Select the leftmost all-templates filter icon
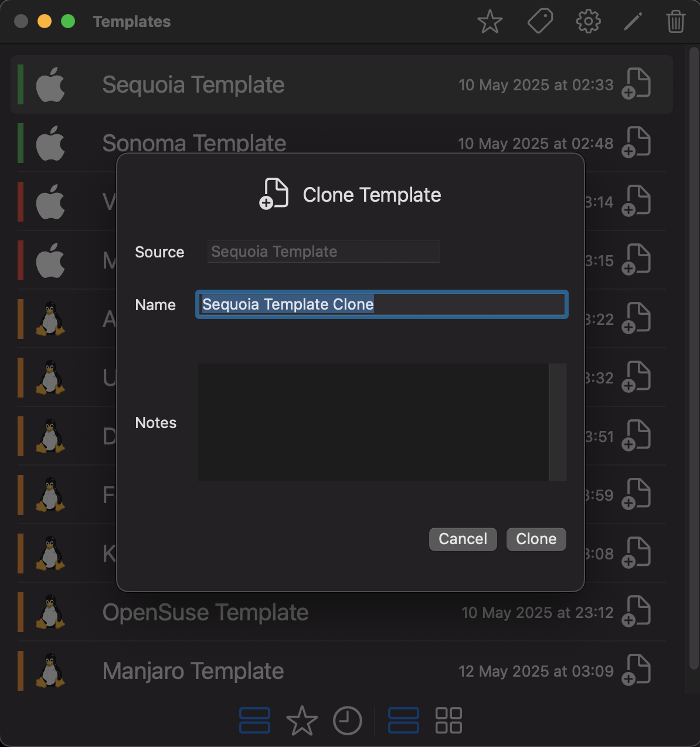 [x=254, y=721]
